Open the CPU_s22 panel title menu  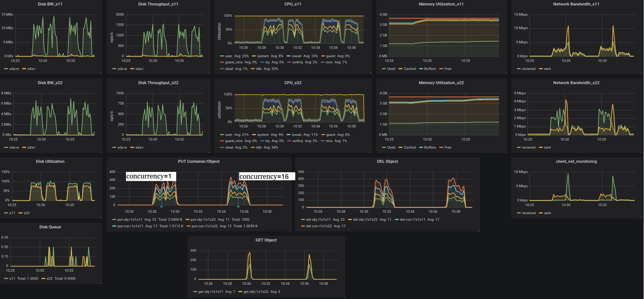[293, 83]
